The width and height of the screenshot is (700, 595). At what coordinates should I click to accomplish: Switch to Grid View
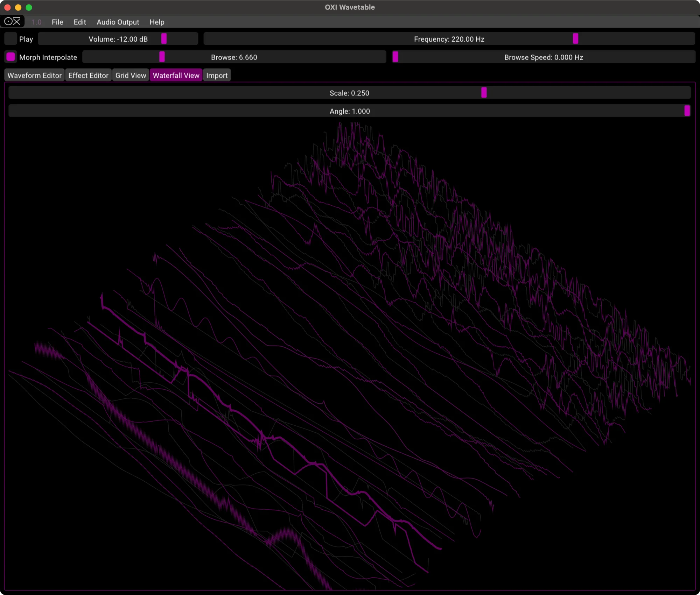coord(130,75)
